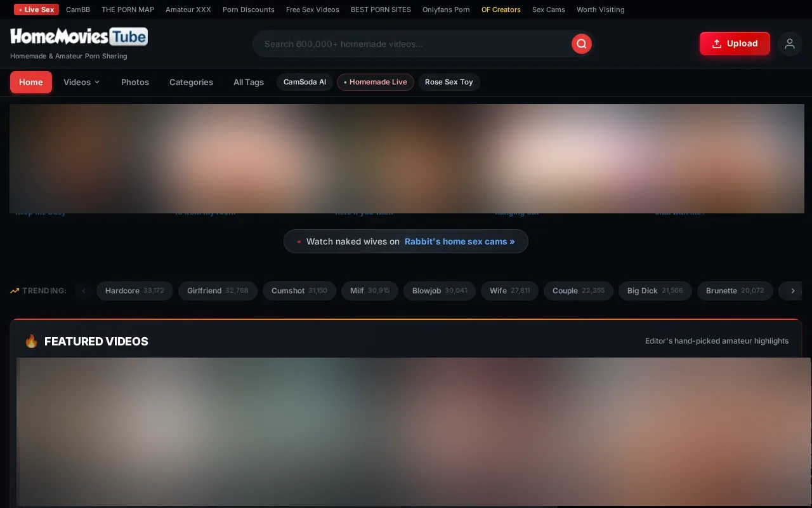Select the Wife trending tag
The height and width of the screenshot is (508, 812).
pyautogui.click(x=509, y=291)
